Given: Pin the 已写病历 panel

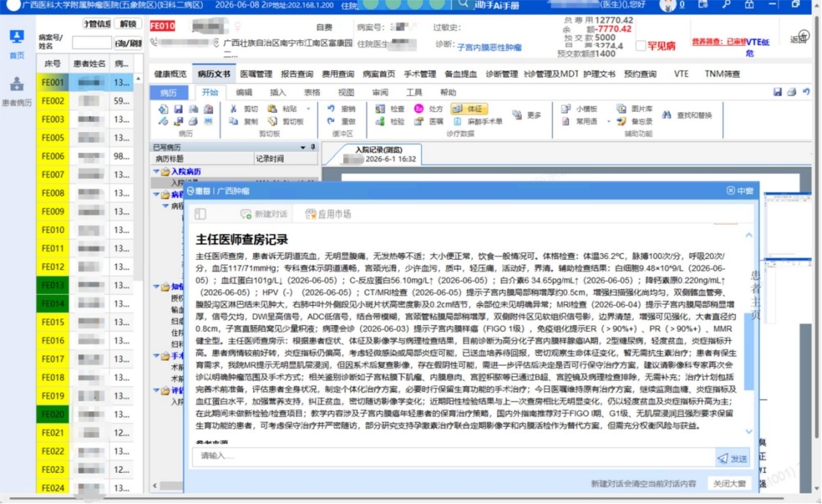Looking at the screenshot, I should 313,147.
